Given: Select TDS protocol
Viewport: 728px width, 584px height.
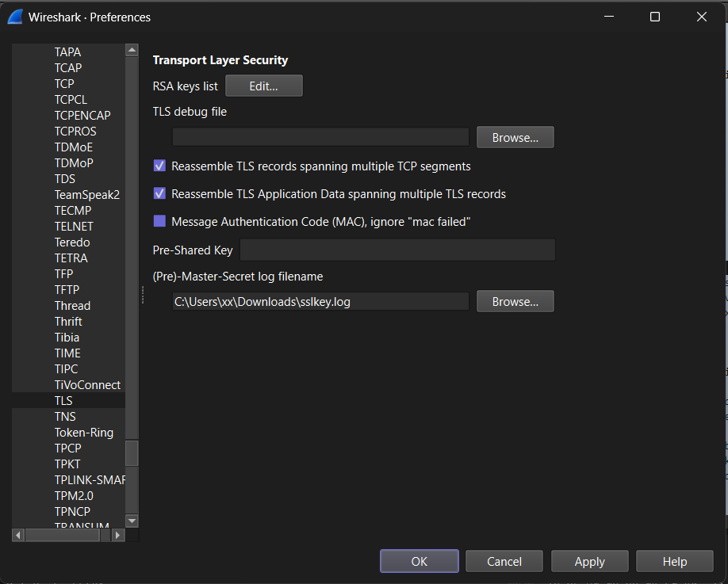Looking at the screenshot, I should click(64, 178).
